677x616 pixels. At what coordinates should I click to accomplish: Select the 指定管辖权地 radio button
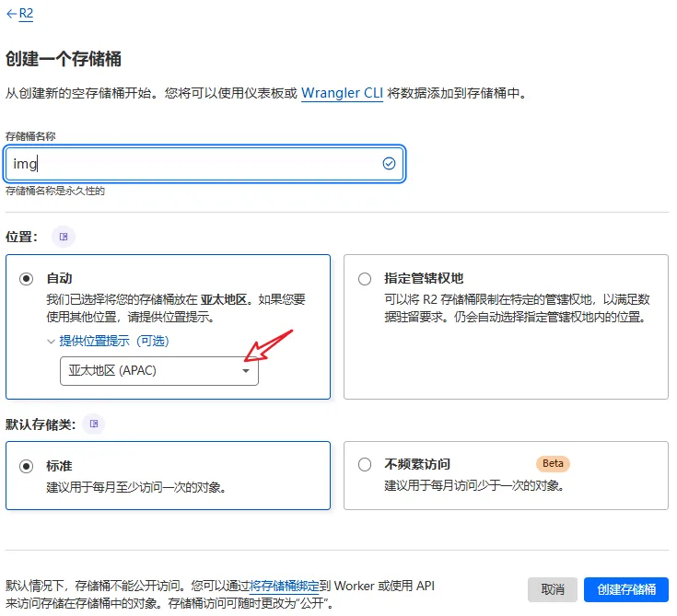365,279
